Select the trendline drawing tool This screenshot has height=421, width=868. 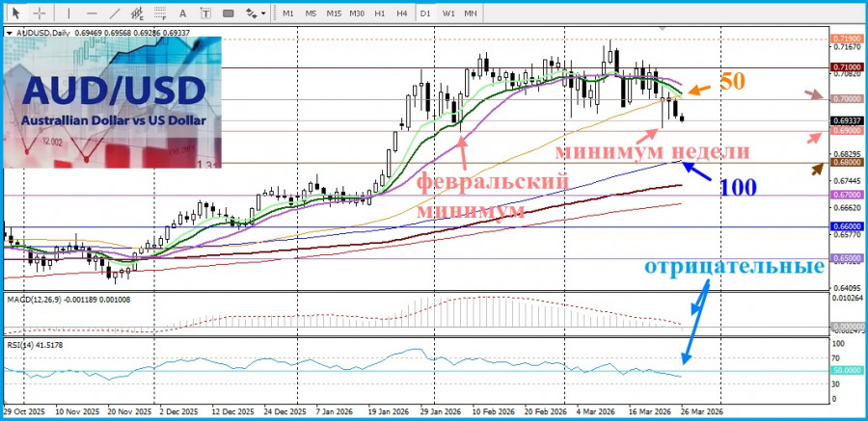(x=115, y=13)
